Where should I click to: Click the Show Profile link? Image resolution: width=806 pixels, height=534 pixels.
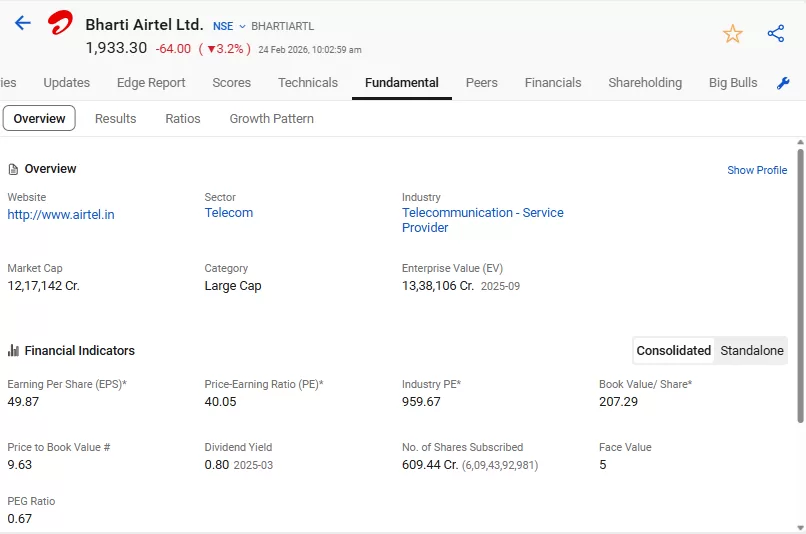point(757,170)
